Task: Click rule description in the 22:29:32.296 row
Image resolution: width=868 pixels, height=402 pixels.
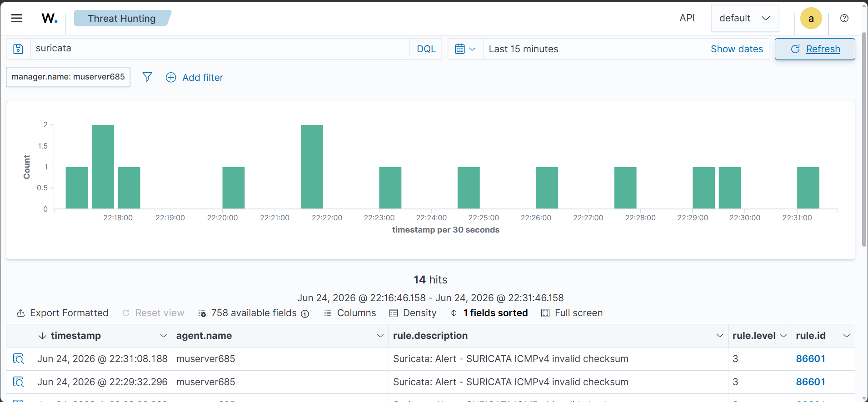Action: coord(511,382)
